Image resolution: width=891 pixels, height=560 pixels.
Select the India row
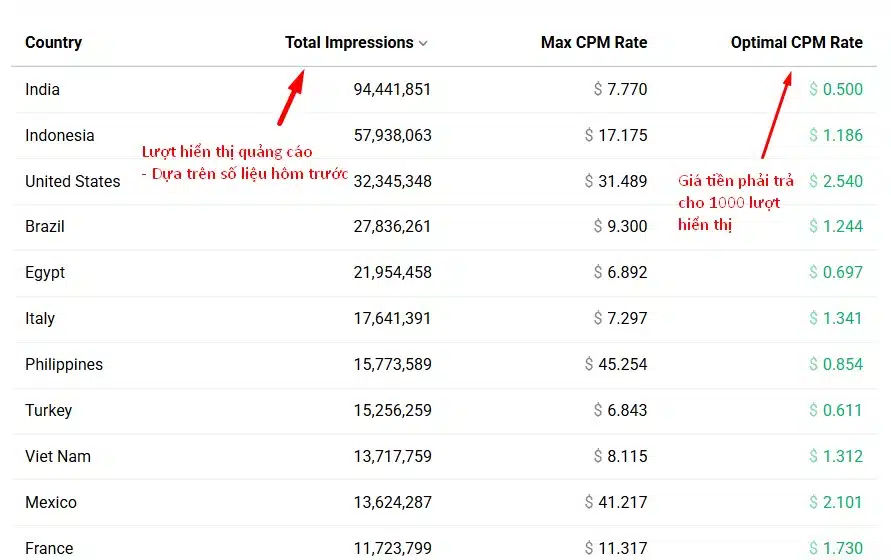click(x=42, y=90)
